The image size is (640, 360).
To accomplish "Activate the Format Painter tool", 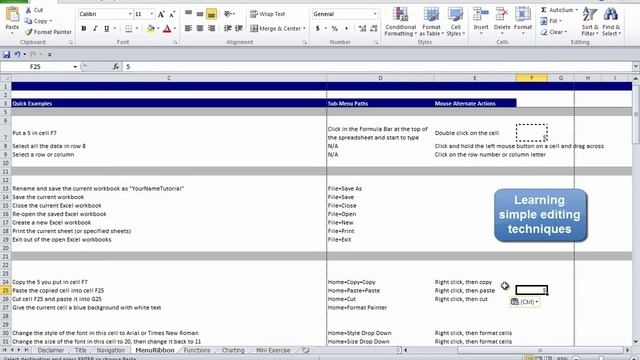I will point(48,32).
